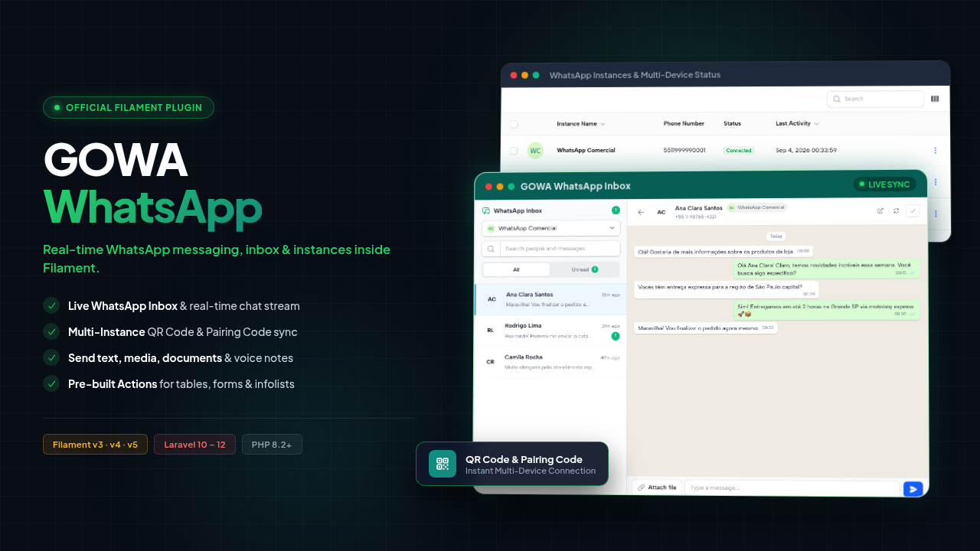The width and height of the screenshot is (980, 551).
Task: Click the CR avatar for Camila Rocha
Action: pyautogui.click(x=490, y=362)
